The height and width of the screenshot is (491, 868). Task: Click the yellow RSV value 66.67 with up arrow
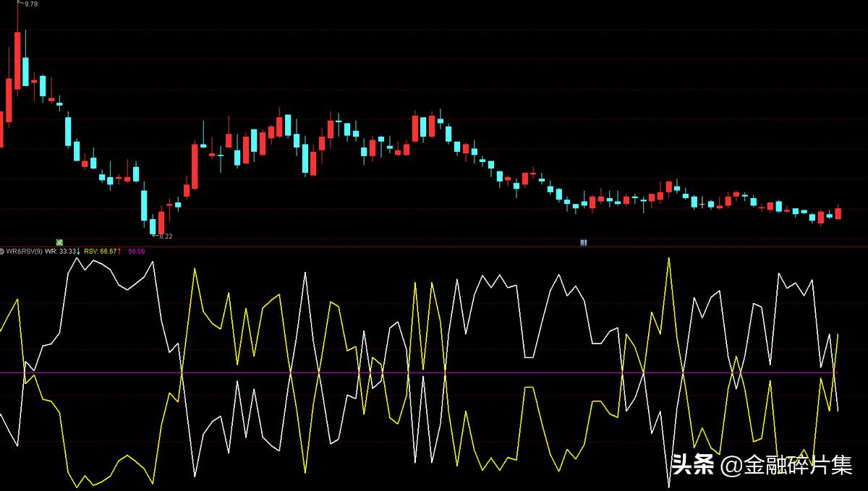101,250
